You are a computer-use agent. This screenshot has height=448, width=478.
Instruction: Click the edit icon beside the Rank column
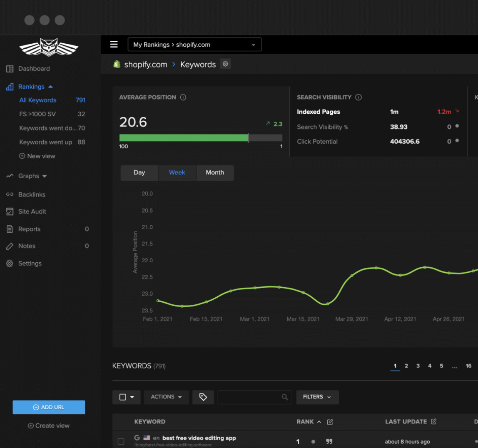pyautogui.click(x=330, y=421)
